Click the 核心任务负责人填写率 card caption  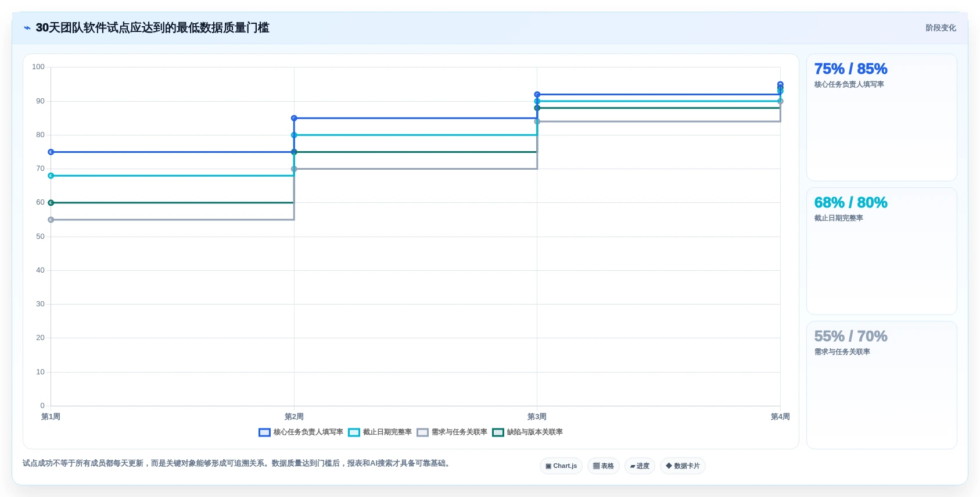pos(849,85)
